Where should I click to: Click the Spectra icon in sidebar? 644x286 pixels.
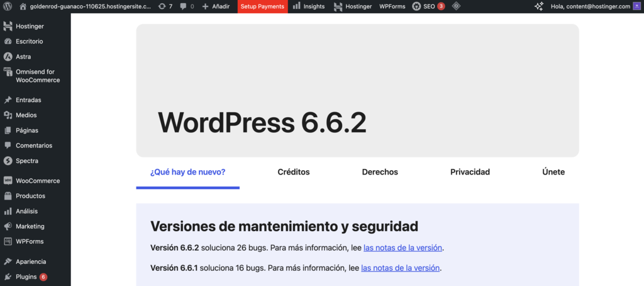(8, 161)
